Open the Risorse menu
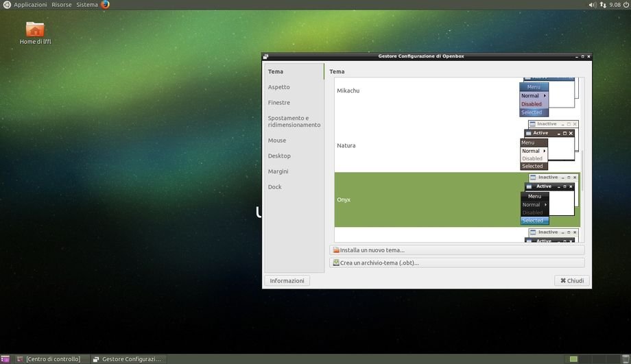The height and width of the screenshot is (364, 631). pos(61,5)
